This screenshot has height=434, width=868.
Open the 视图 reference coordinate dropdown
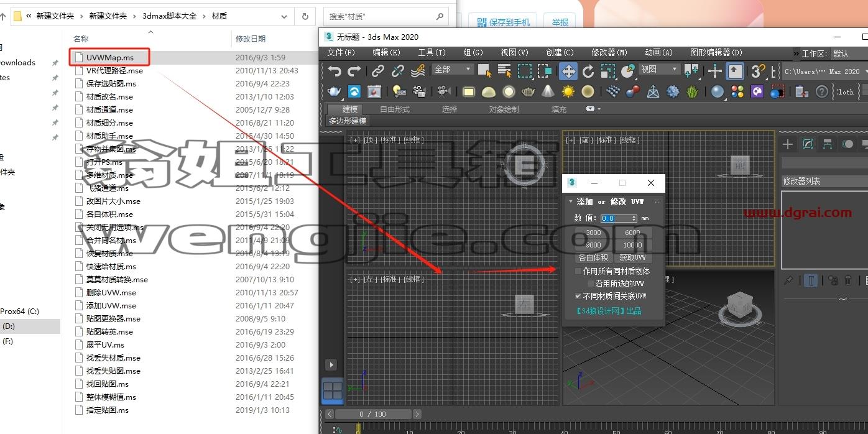660,70
